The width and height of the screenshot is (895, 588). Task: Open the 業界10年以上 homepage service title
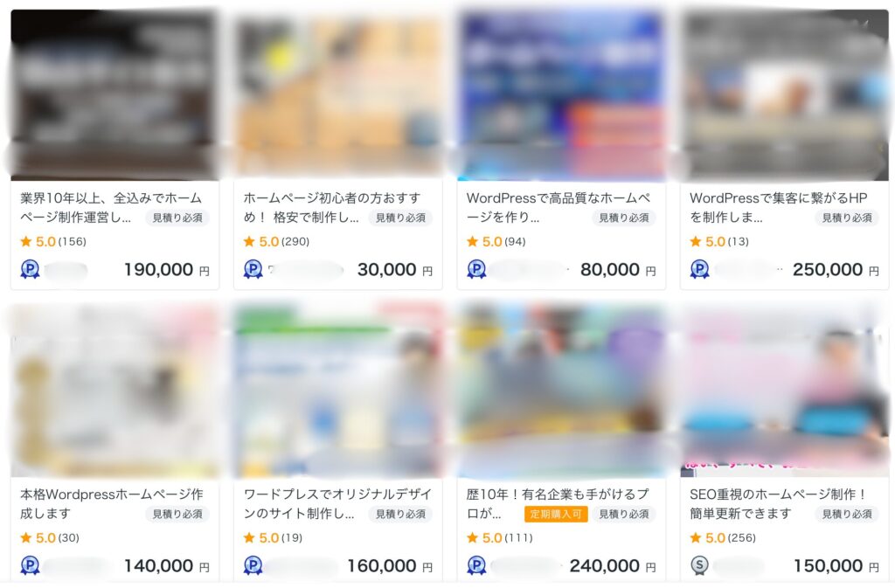[111, 208]
